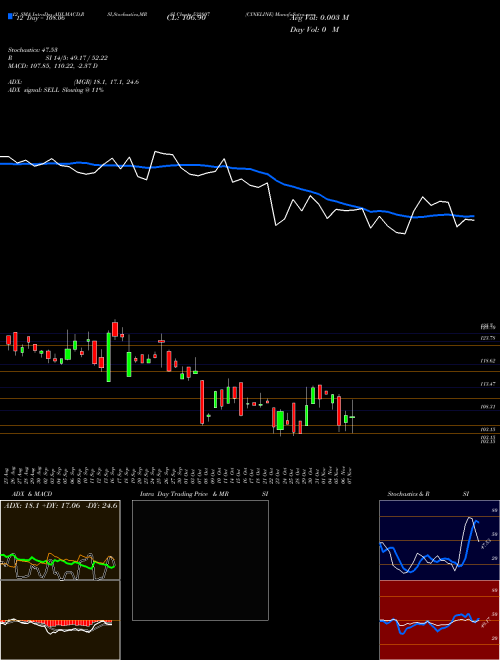Click the 123.78 price axis label

click(487, 338)
